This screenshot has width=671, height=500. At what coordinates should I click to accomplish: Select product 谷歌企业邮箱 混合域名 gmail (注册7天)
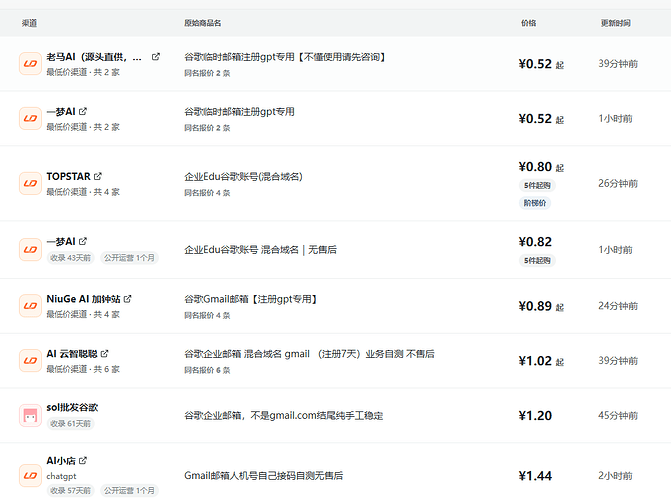(309, 354)
